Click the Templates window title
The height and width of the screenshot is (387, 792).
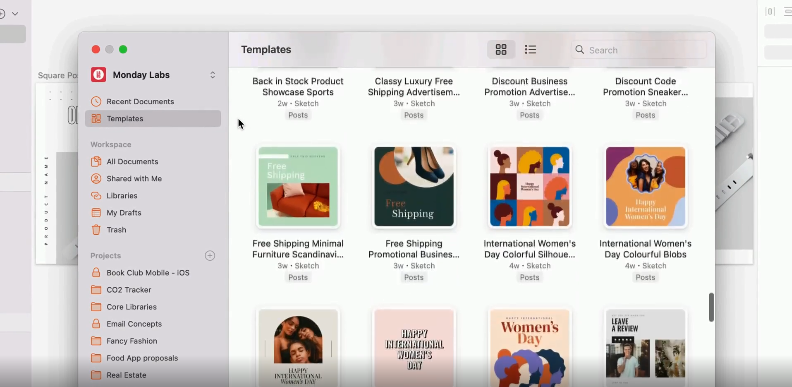tap(266, 50)
